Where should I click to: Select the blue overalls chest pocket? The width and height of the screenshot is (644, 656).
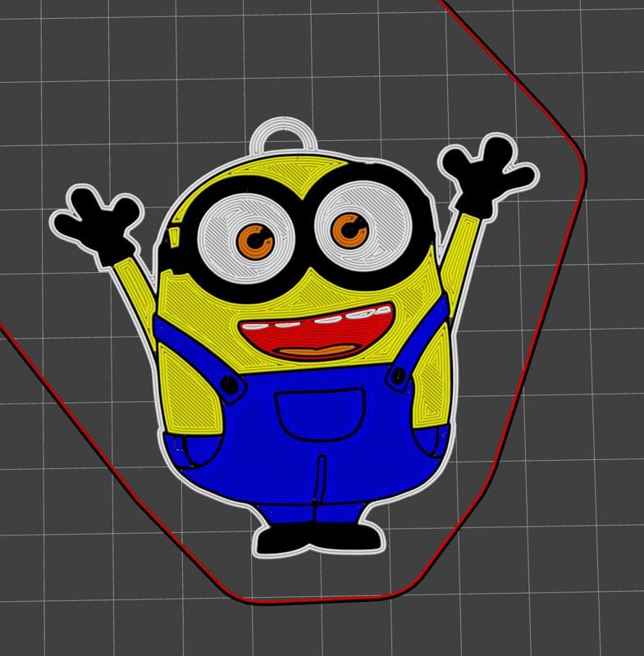pos(320,414)
